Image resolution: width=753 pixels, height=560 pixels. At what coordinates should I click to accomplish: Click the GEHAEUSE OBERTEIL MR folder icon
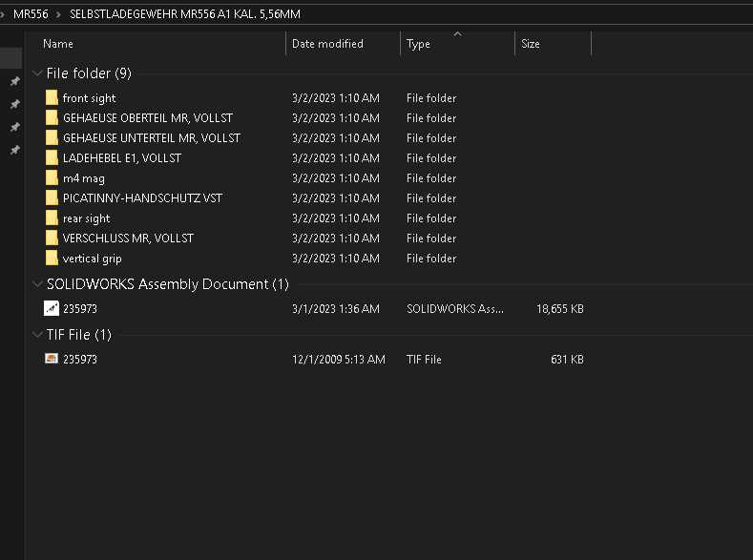pyautogui.click(x=52, y=118)
